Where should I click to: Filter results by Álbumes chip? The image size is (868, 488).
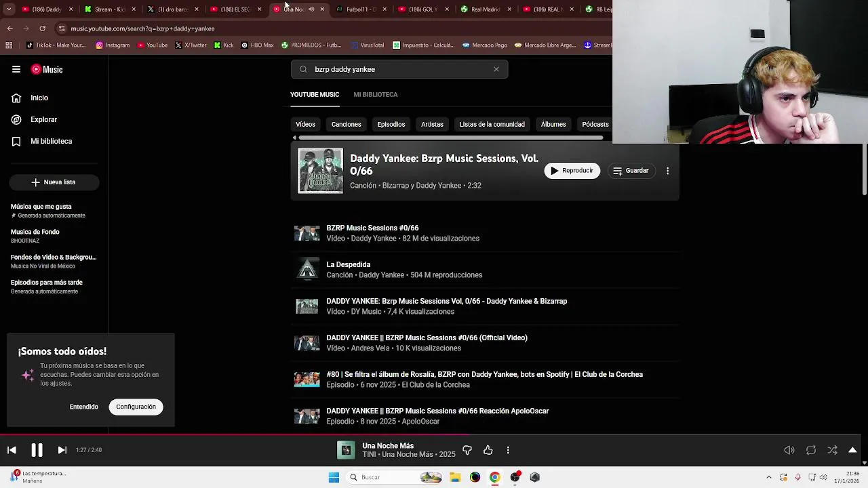pos(553,124)
